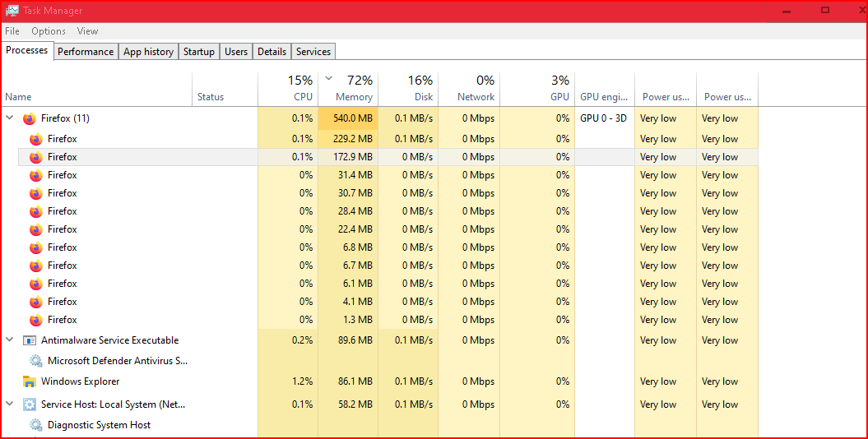The height and width of the screenshot is (439, 868).
Task: Select the Antimalware Service Executable name
Action: tap(110, 340)
